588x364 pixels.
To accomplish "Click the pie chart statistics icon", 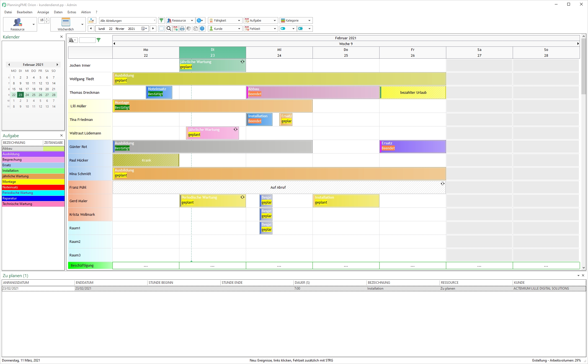I will tap(189, 28).
